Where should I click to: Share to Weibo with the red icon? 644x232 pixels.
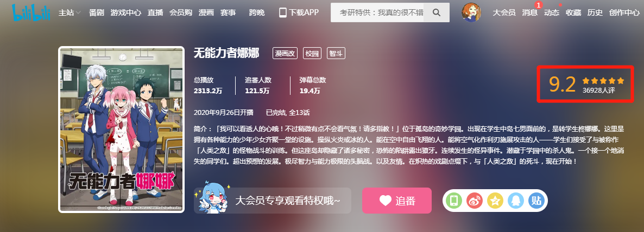pyautogui.click(x=475, y=201)
